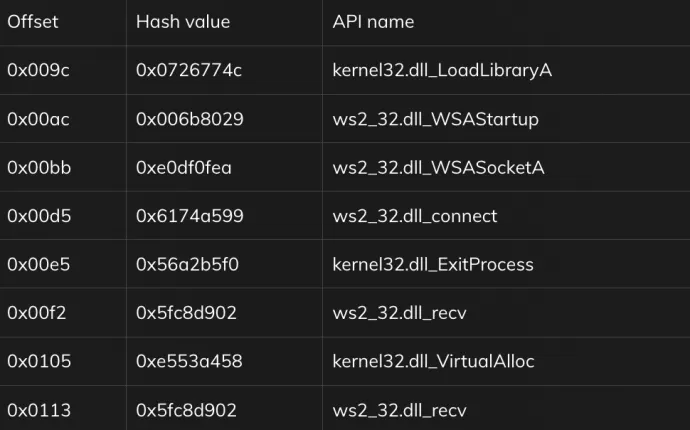
Task: Select the ws2_32.dll_WSAStartup entry
Action: pyautogui.click(x=435, y=120)
